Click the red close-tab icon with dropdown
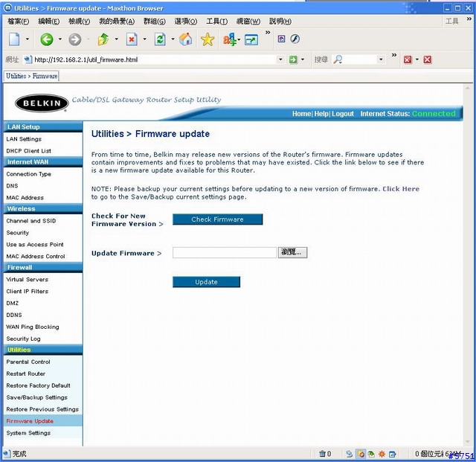Screen dimensions: 476x462 408,60
